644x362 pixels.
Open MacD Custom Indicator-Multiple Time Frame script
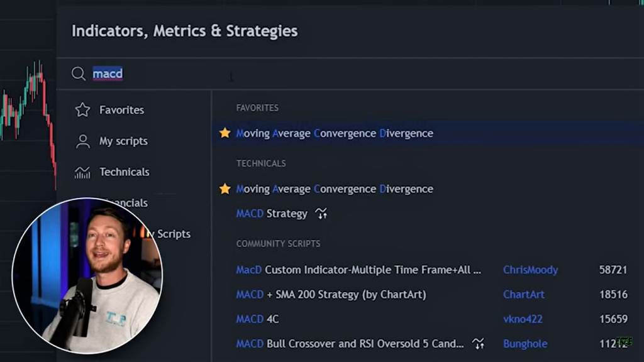click(x=358, y=270)
